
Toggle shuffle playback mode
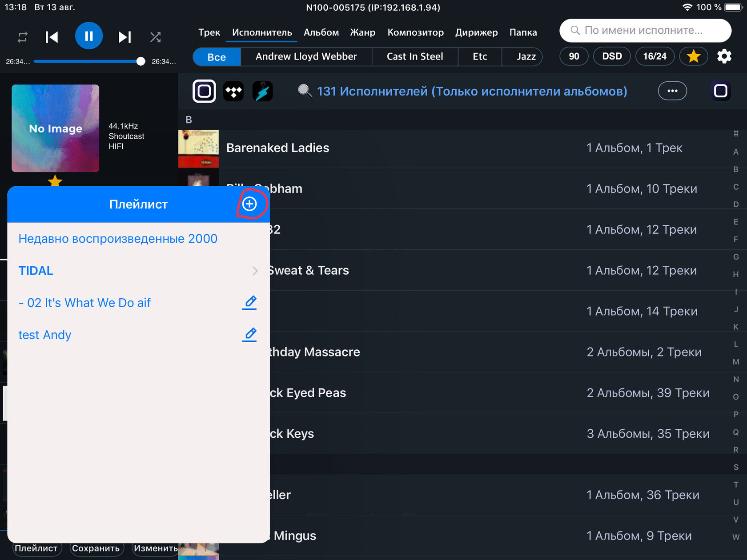pyautogui.click(x=155, y=37)
